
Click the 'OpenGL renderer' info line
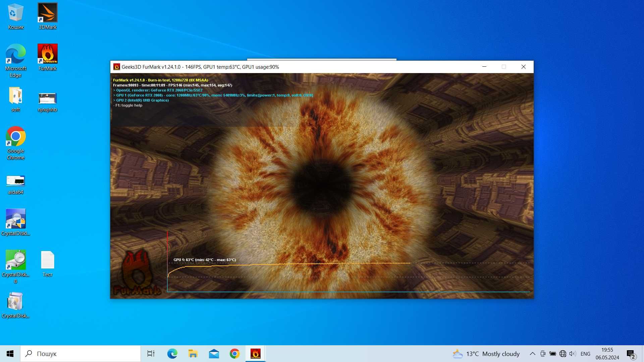[x=158, y=90]
